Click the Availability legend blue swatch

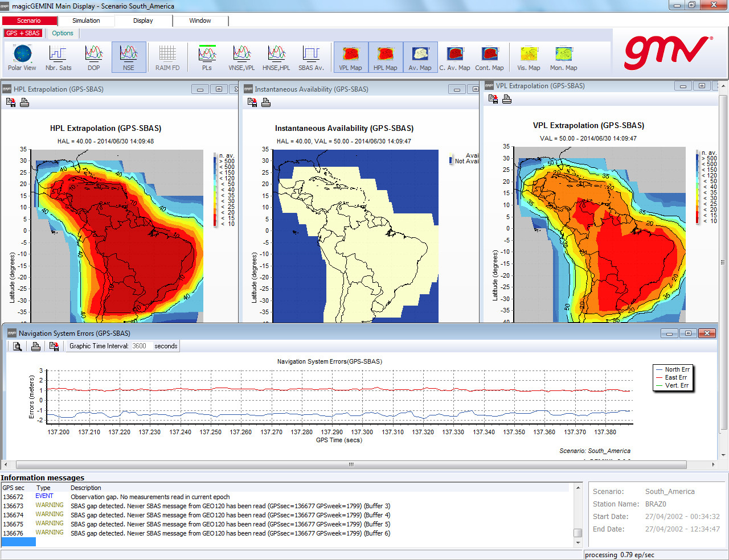click(x=451, y=162)
